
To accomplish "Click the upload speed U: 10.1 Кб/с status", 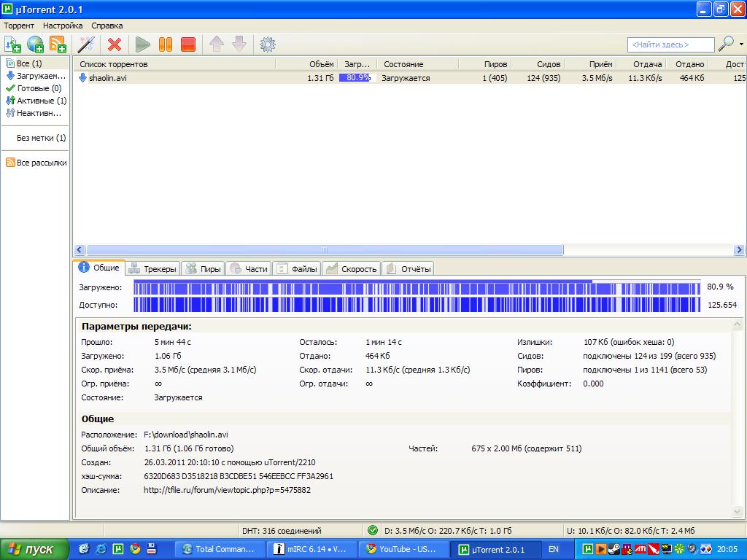I will (631, 531).
